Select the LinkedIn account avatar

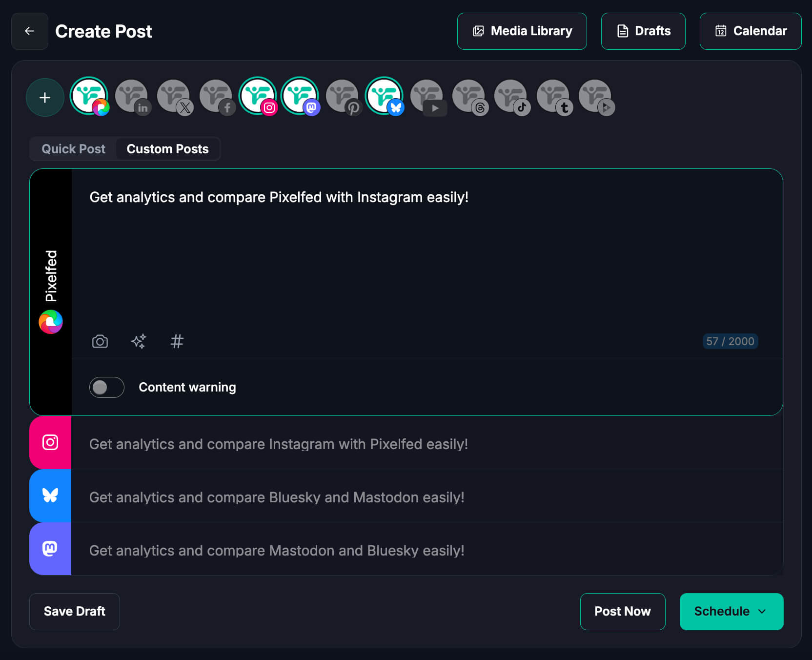pos(132,97)
